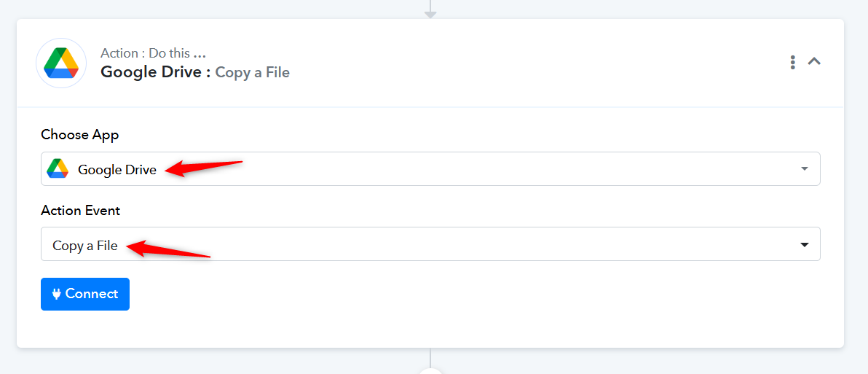
Task: Click the "Google Drive :" bold header title
Action: click(155, 72)
